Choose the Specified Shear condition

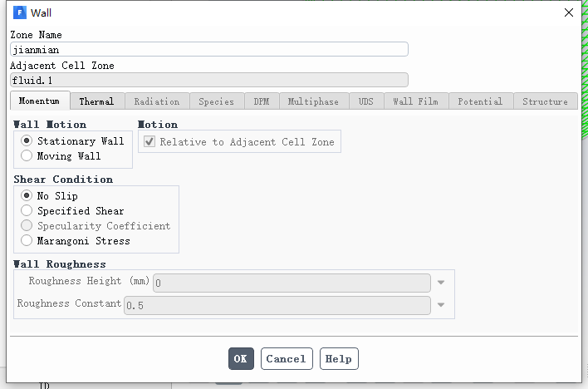(x=27, y=210)
